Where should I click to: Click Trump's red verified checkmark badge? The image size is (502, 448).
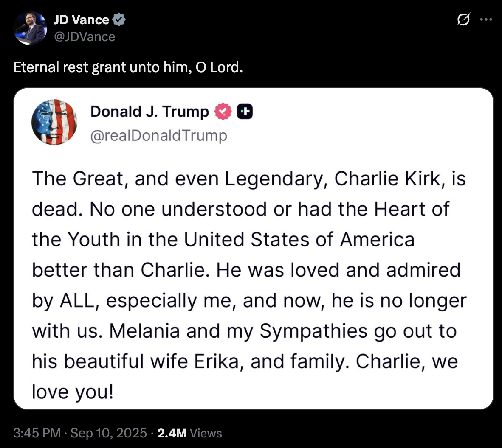click(x=223, y=112)
